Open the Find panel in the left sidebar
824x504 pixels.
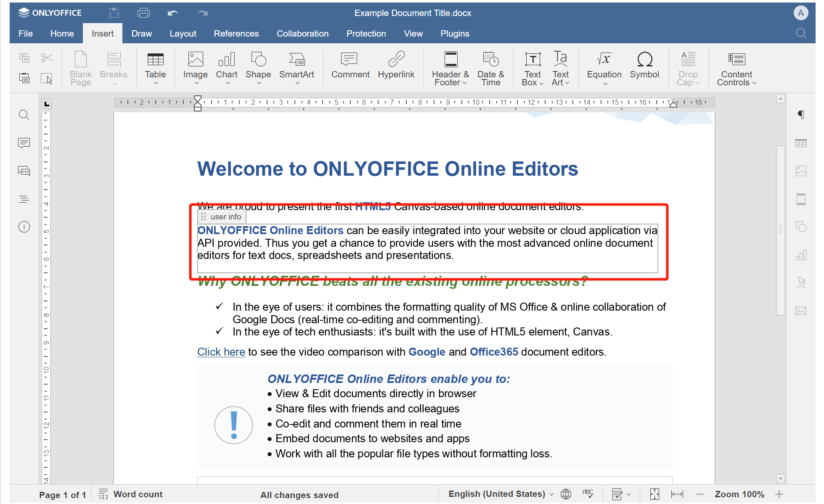24,115
